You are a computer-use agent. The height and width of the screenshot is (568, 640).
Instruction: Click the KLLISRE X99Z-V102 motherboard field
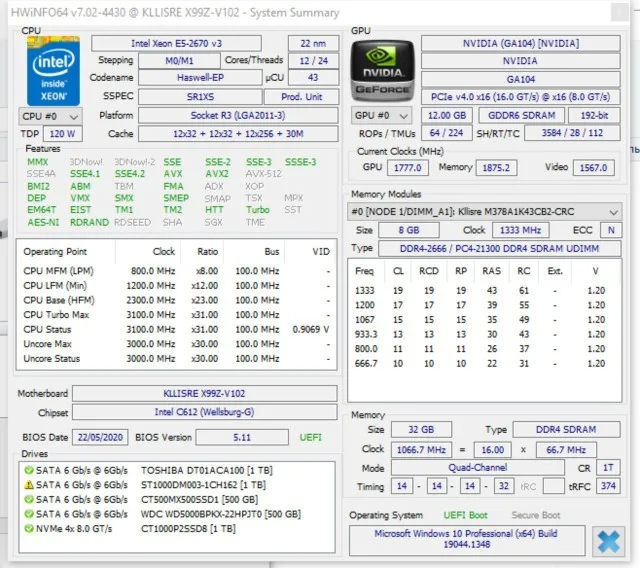click(x=204, y=393)
